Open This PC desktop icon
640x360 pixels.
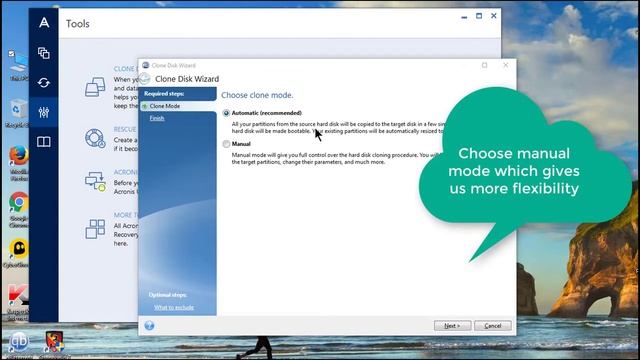(x=19, y=65)
